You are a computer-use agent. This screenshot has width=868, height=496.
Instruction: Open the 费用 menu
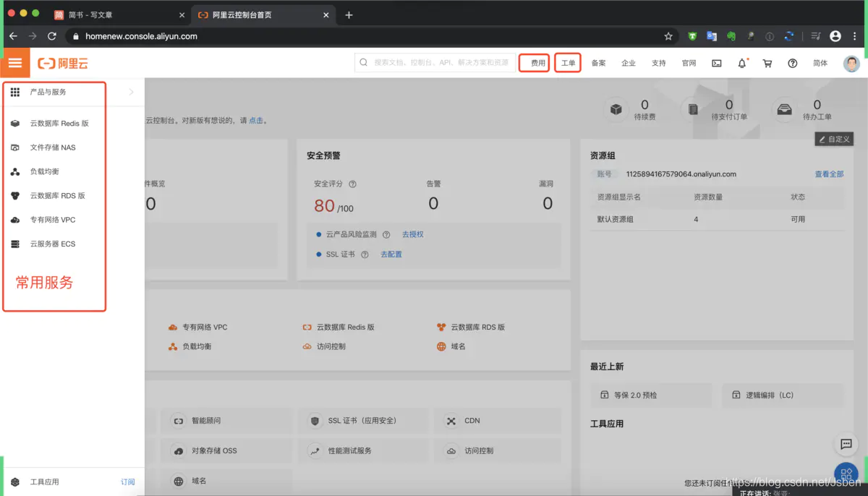point(538,64)
